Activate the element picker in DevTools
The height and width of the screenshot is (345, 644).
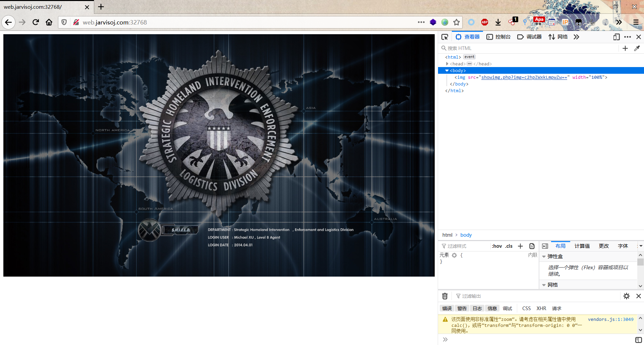445,37
